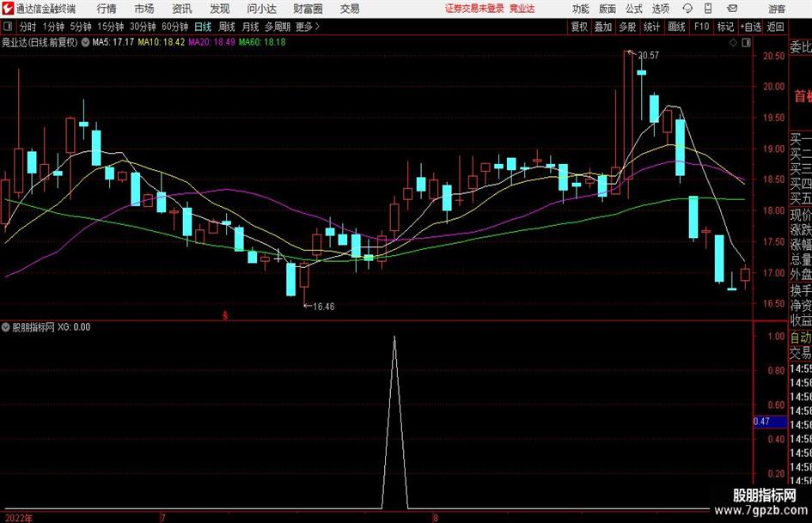Image resolution: width=812 pixels, height=523 pixels.
Task: Open 多周期 multi-period view
Action: pos(278,27)
